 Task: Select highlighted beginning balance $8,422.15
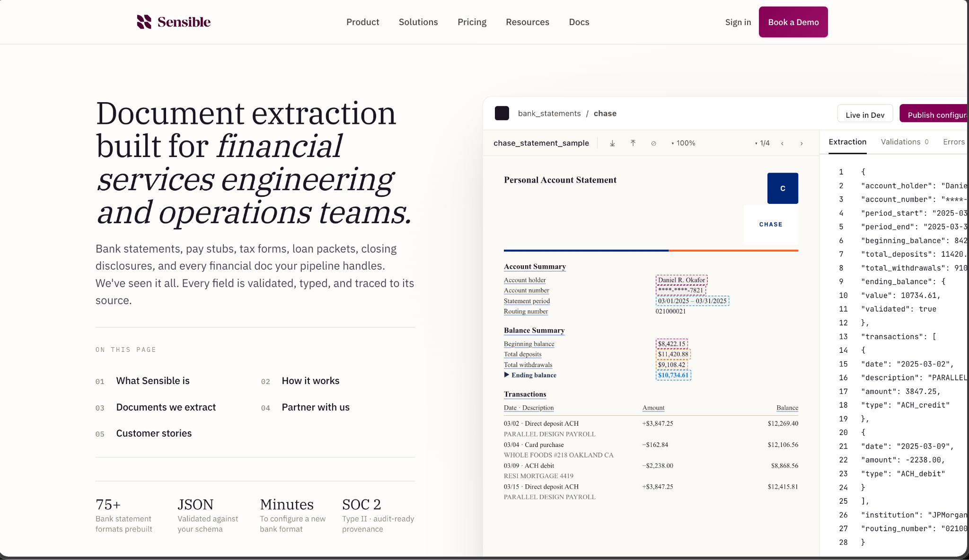click(x=671, y=344)
